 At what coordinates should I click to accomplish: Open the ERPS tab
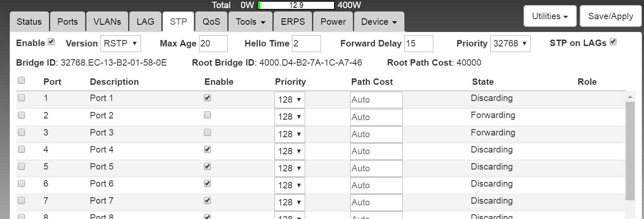pyautogui.click(x=293, y=22)
